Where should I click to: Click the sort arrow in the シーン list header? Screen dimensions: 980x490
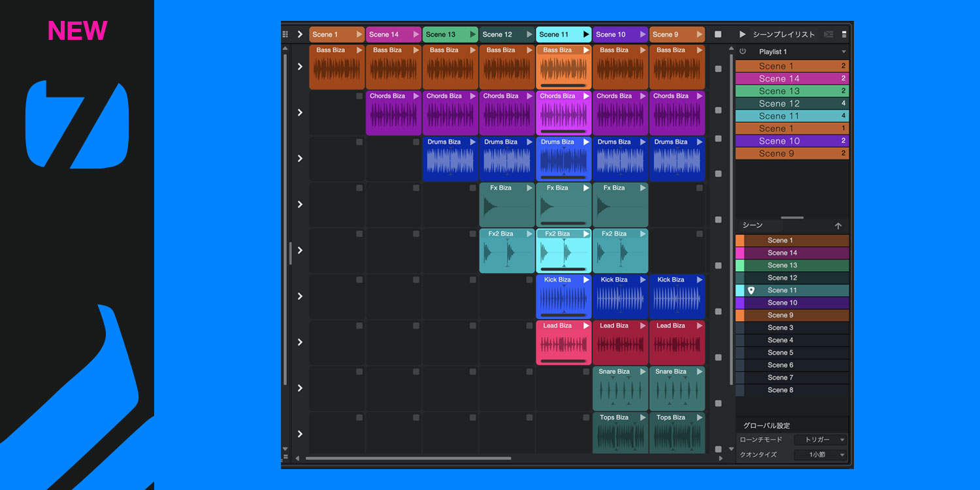click(838, 226)
